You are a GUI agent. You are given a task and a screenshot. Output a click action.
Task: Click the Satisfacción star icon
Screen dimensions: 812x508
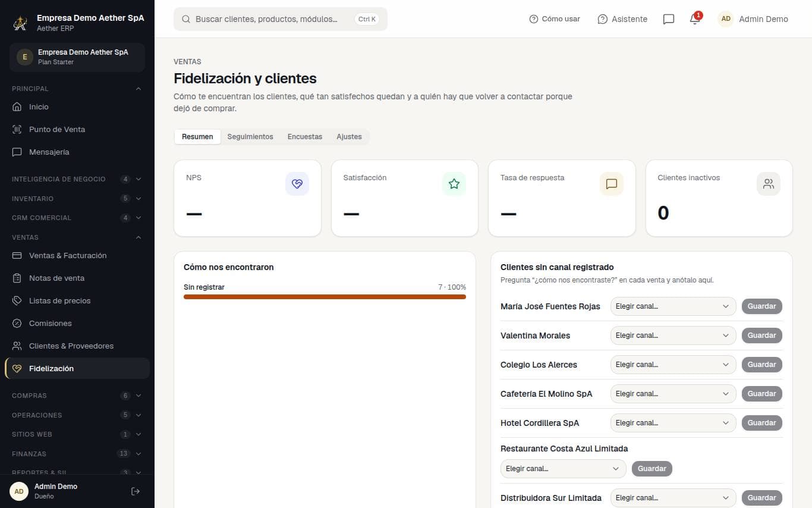454,184
